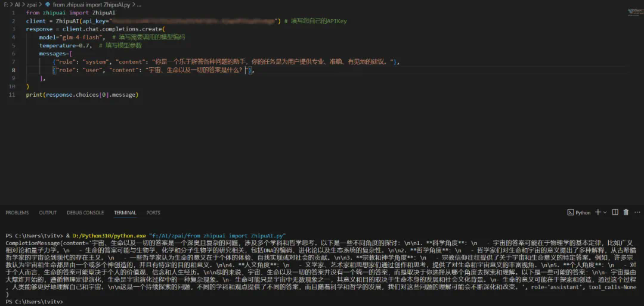
Task: Split the terminal panel
Action: pyautogui.click(x=617, y=212)
